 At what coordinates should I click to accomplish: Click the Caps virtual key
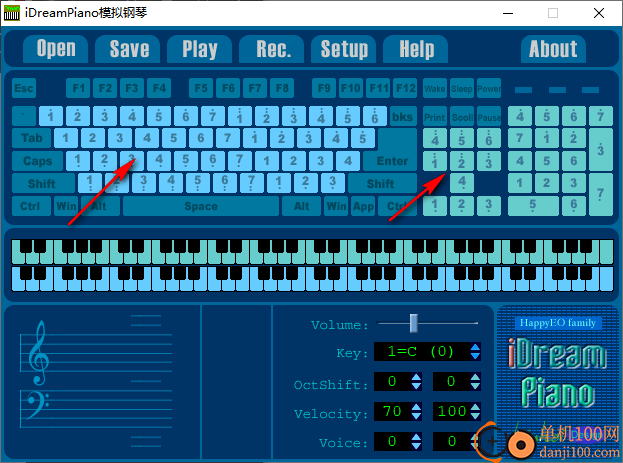37,161
